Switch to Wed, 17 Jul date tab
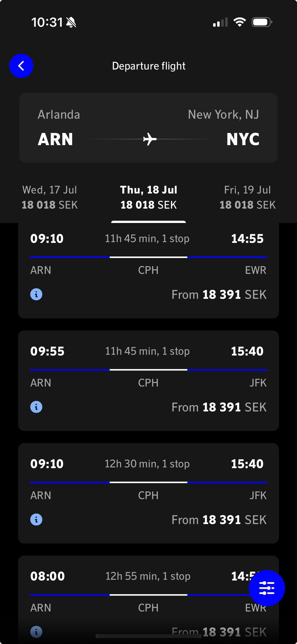297x644 pixels. coord(50,197)
